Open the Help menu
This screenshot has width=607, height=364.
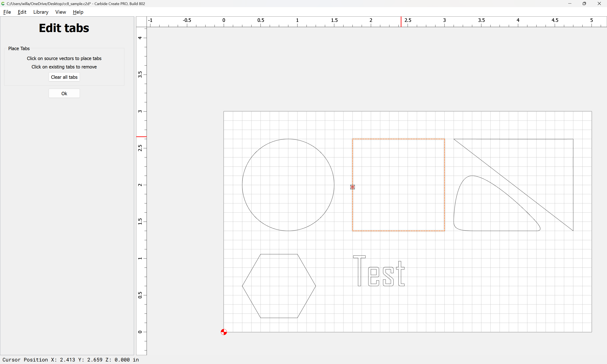tap(78, 12)
